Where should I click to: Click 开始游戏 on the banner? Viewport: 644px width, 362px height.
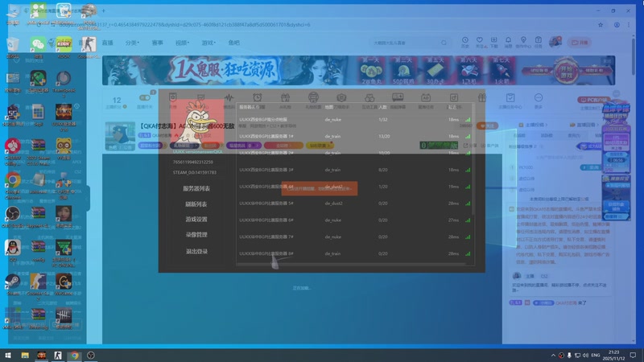click(567, 72)
